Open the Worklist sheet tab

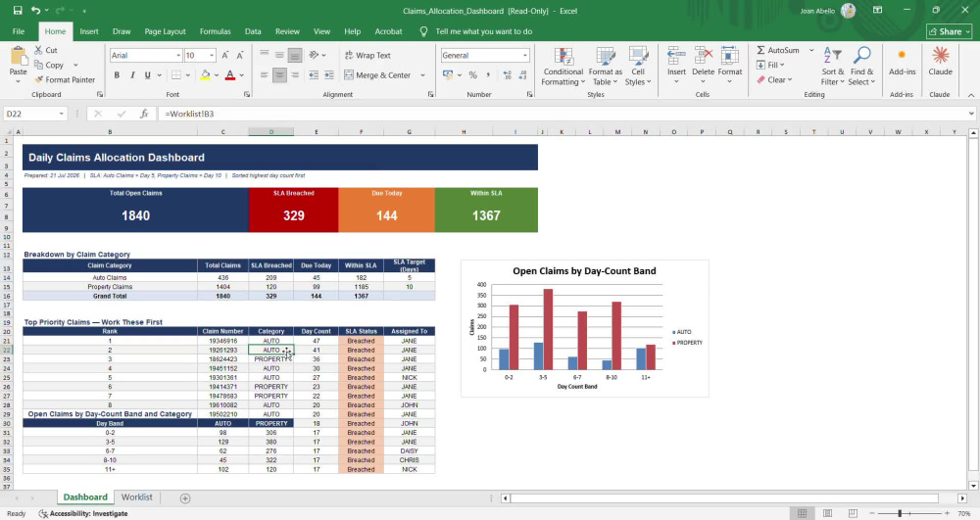click(x=136, y=496)
